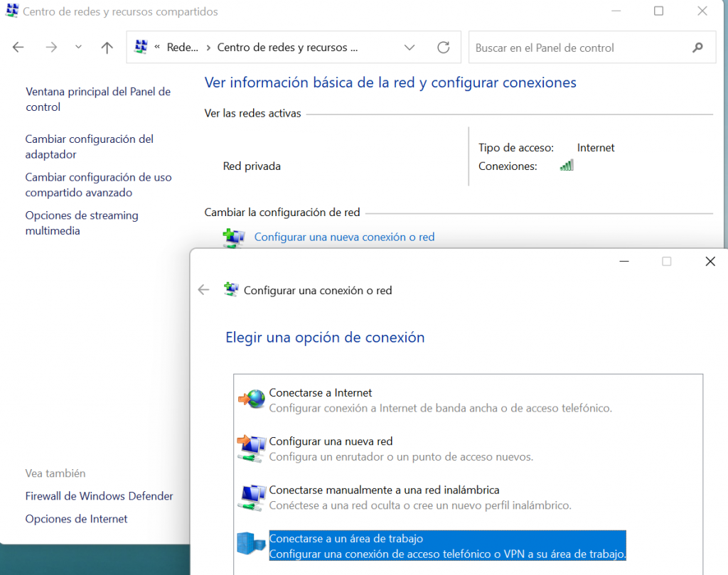Open Firewall de Windows Defender
728x575 pixels.
click(99, 496)
